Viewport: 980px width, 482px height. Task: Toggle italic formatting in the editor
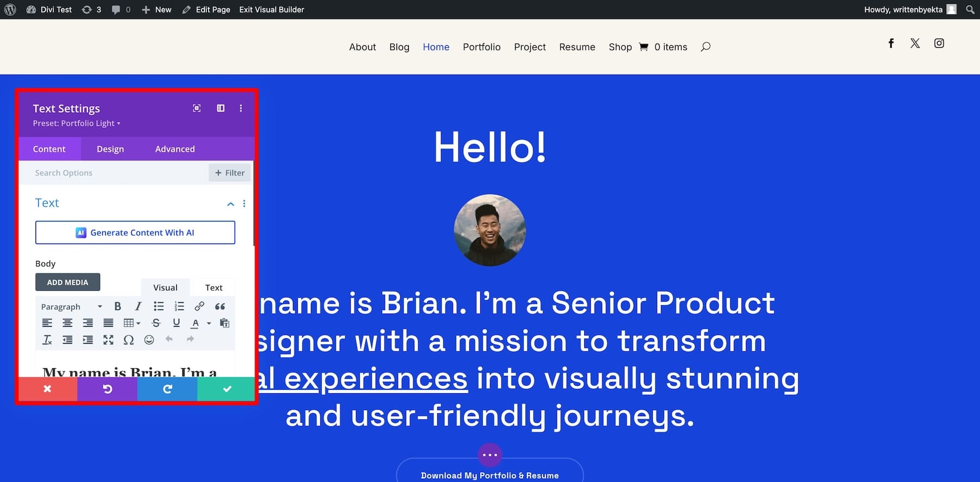pos(138,307)
